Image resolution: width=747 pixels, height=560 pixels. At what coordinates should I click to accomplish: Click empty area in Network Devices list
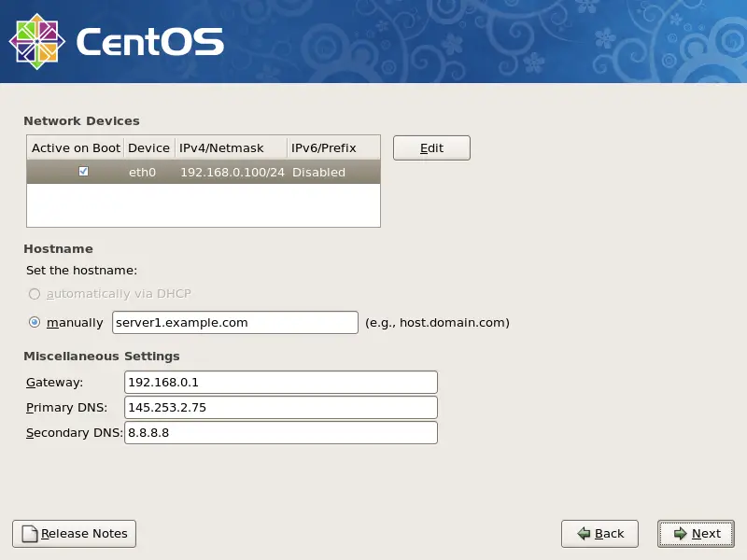point(203,205)
